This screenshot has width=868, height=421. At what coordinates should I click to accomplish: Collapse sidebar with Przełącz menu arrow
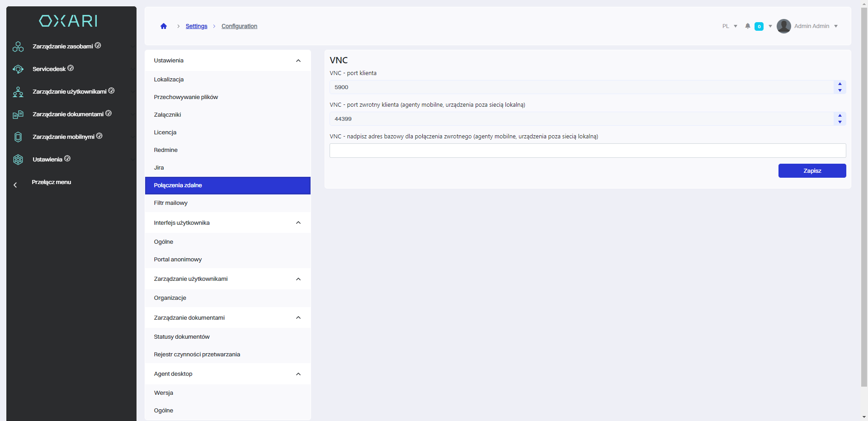(15, 185)
